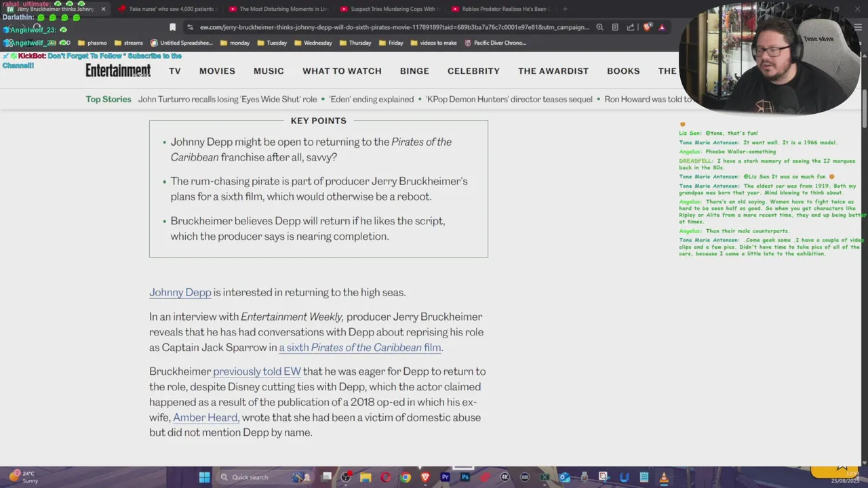The height and width of the screenshot is (488, 868).
Task: Open the Wednesday bookmarks folder
Action: tap(313, 43)
